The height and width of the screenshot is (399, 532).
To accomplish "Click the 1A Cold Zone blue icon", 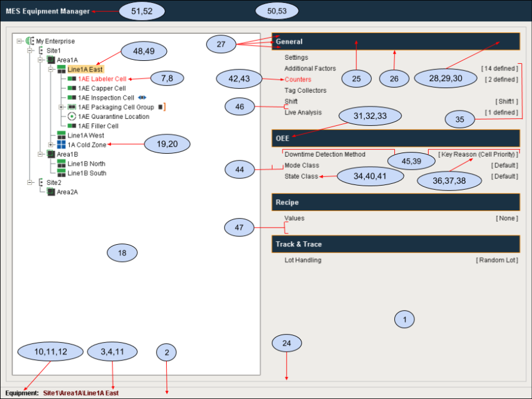I will (61, 145).
